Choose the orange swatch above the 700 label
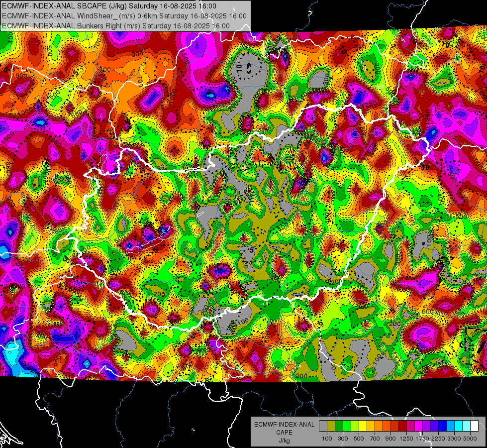 [379, 426]
